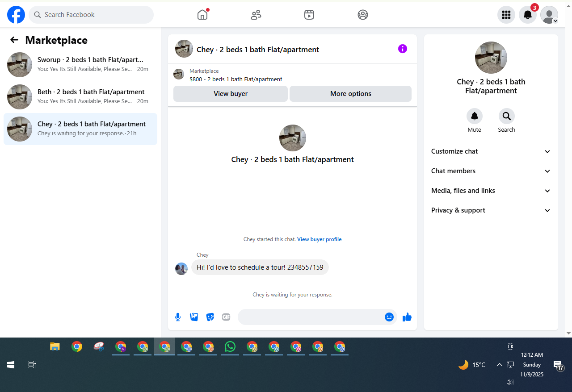The height and width of the screenshot is (392, 572).
Task: Open Task View on the taskbar
Action: tap(32, 365)
